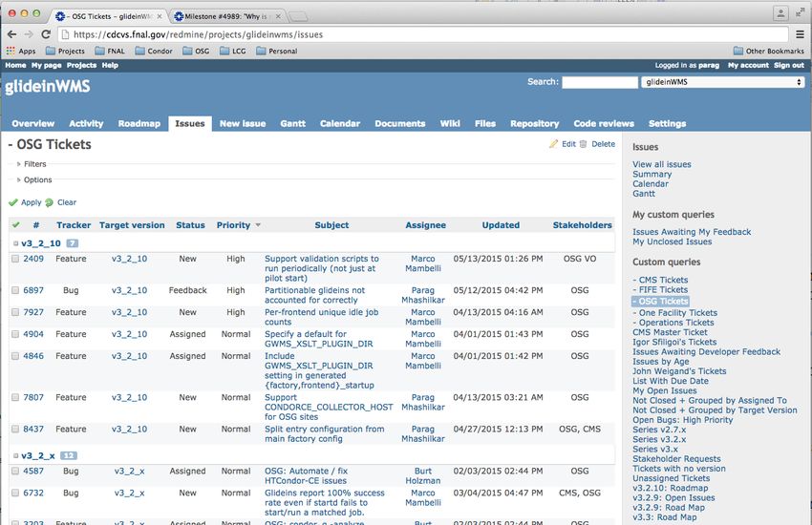
Task: Open the Settings tab
Action: click(667, 124)
